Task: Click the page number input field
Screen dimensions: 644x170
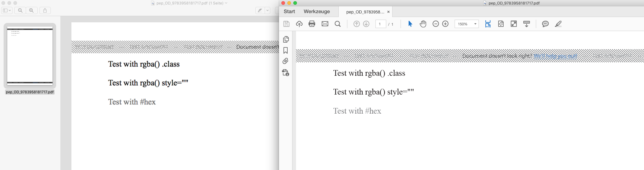Action: (x=380, y=24)
